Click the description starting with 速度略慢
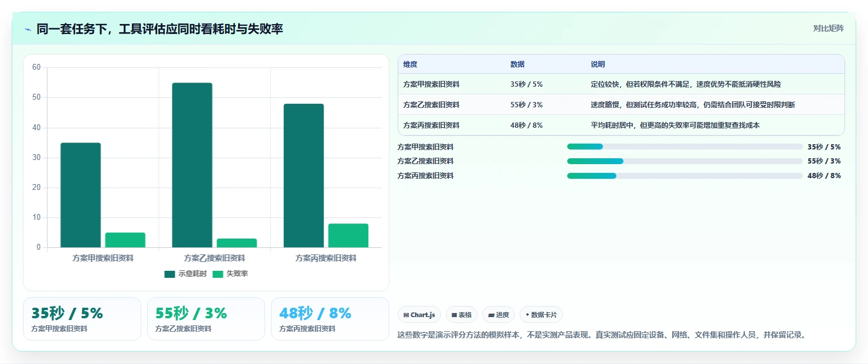Screen dimensions: 868x364 [x=693, y=105]
